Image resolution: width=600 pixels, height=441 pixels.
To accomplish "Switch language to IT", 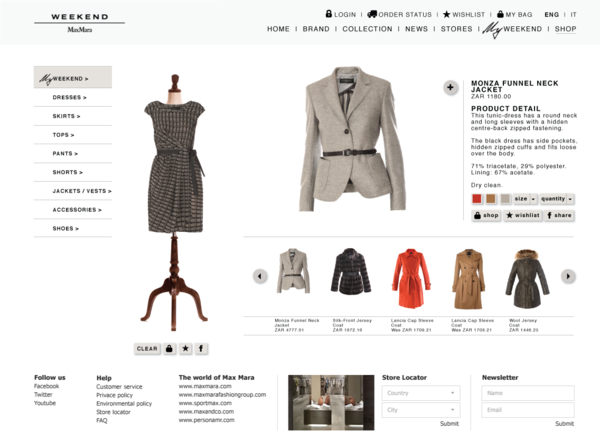I will [573, 15].
